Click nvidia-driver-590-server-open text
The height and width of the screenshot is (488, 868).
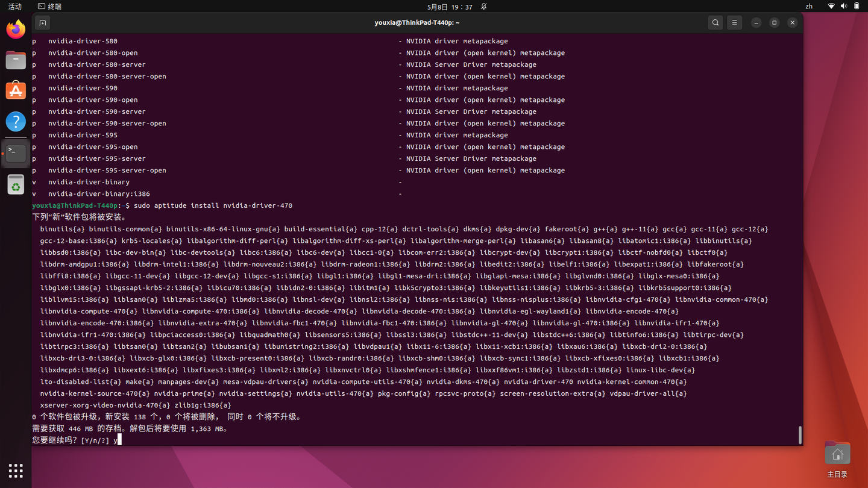click(x=107, y=124)
